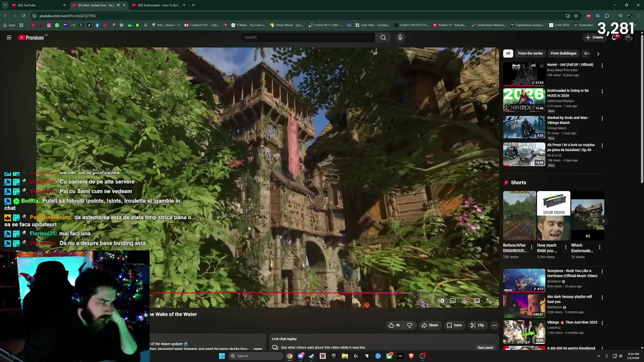Image resolution: width=644 pixels, height=362 pixels.
Task: Open WhatsApp bookmark icon
Action: point(57,25)
